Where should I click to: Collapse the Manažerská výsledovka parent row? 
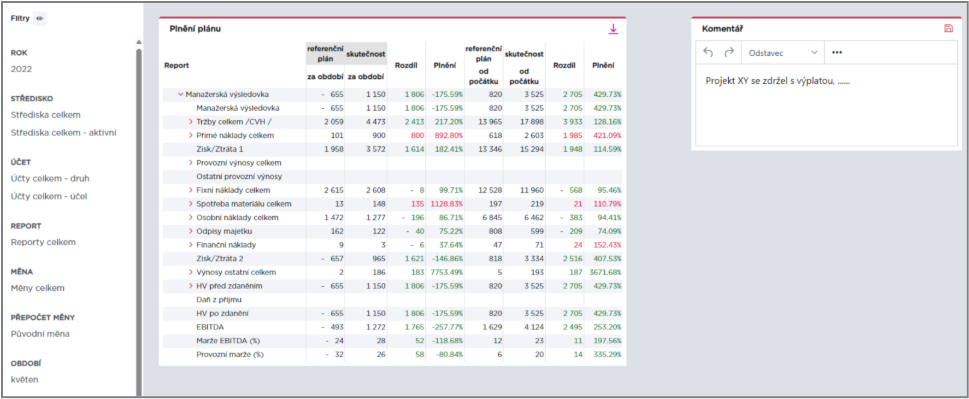(180, 94)
